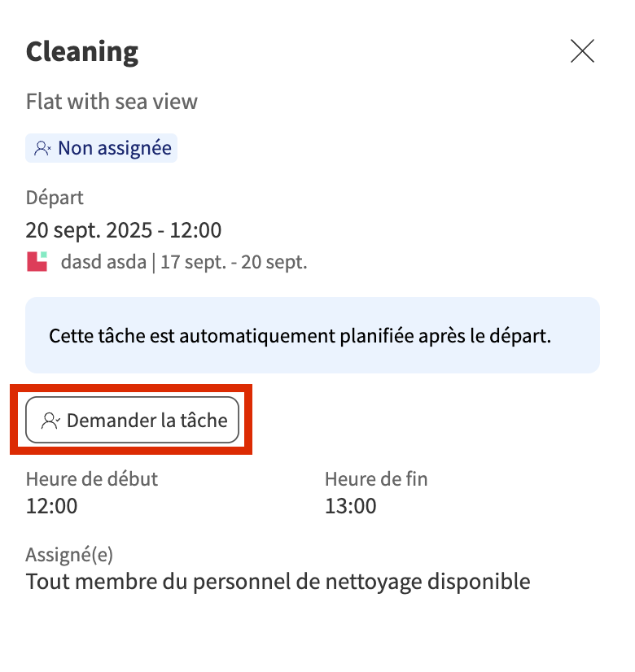
Task: Click the person icon in Demander la tâche
Action: tap(50, 421)
